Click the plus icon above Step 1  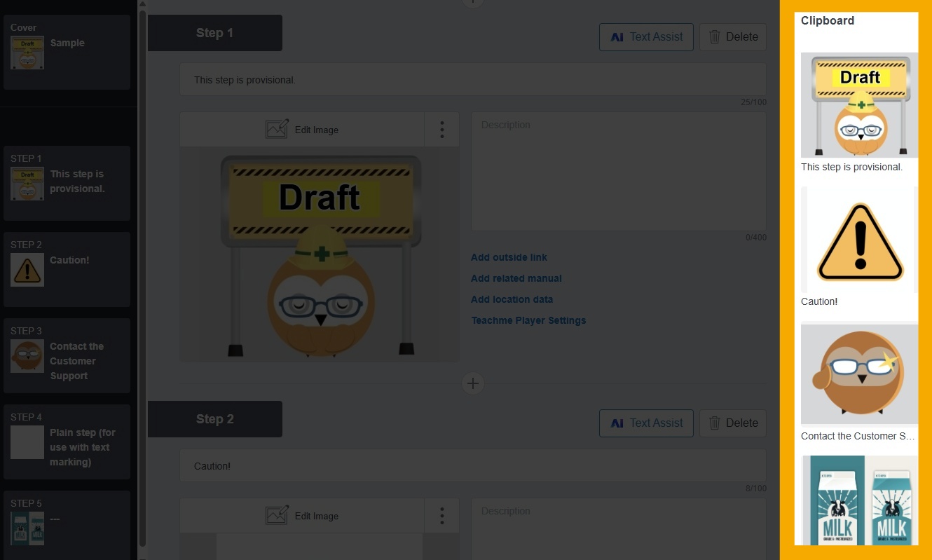click(x=472, y=3)
